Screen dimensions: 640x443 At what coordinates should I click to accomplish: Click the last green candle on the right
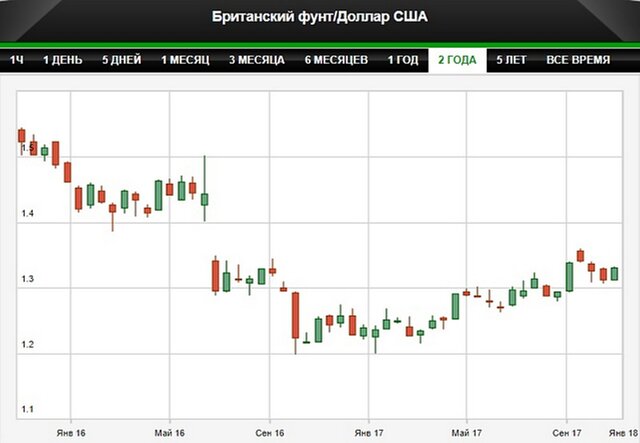pos(614,274)
